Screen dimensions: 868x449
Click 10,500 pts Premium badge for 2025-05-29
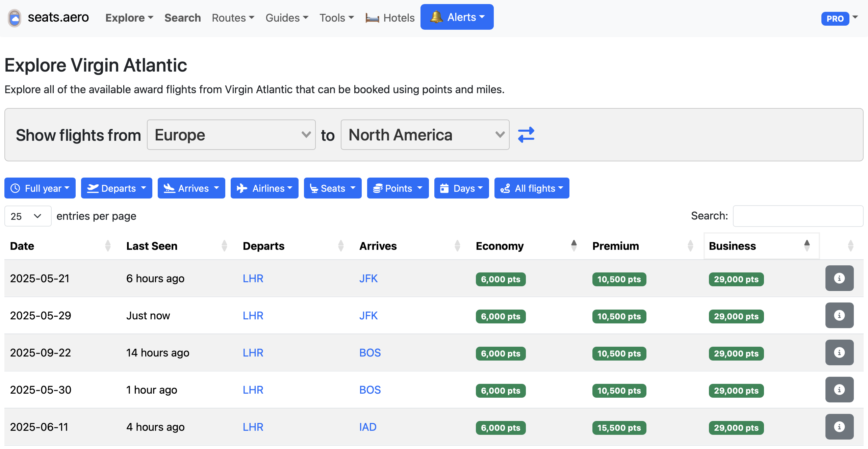[619, 316]
